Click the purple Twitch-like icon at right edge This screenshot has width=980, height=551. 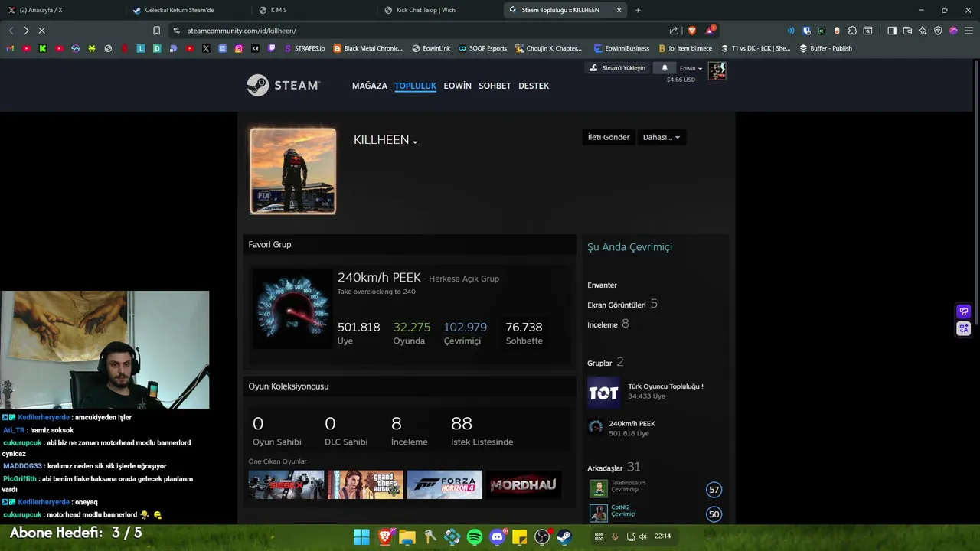click(x=964, y=311)
